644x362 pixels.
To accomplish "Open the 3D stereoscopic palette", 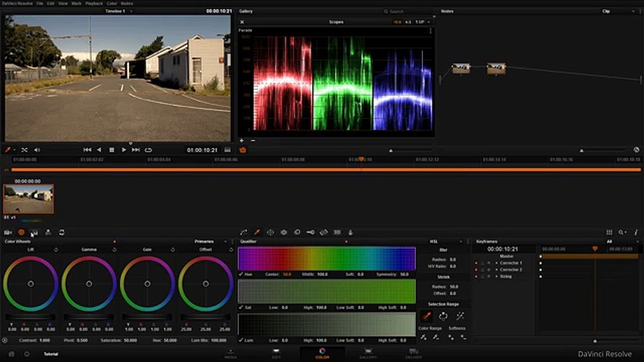I will click(337, 232).
